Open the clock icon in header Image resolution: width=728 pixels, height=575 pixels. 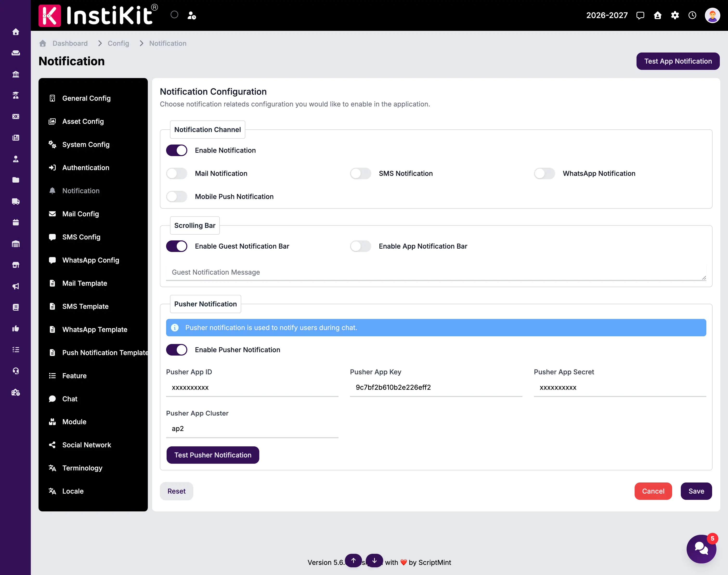[692, 15]
